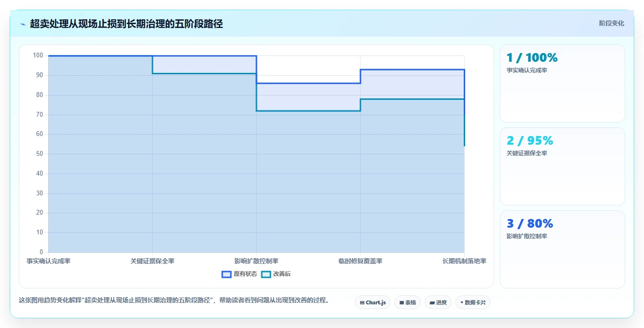The height and width of the screenshot is (328, 644).
Task: Click the 阶段变化 label in the header
Action: [612, 23]
